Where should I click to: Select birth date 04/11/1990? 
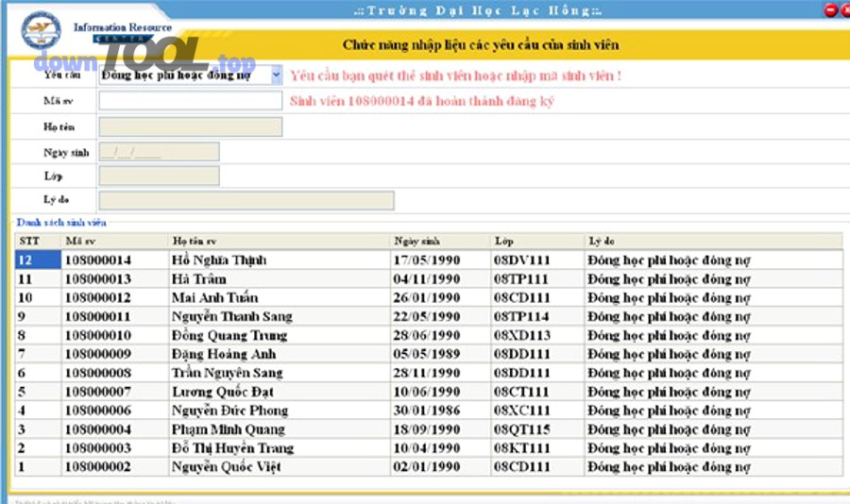pyautogui.click(x=427, y=279)
